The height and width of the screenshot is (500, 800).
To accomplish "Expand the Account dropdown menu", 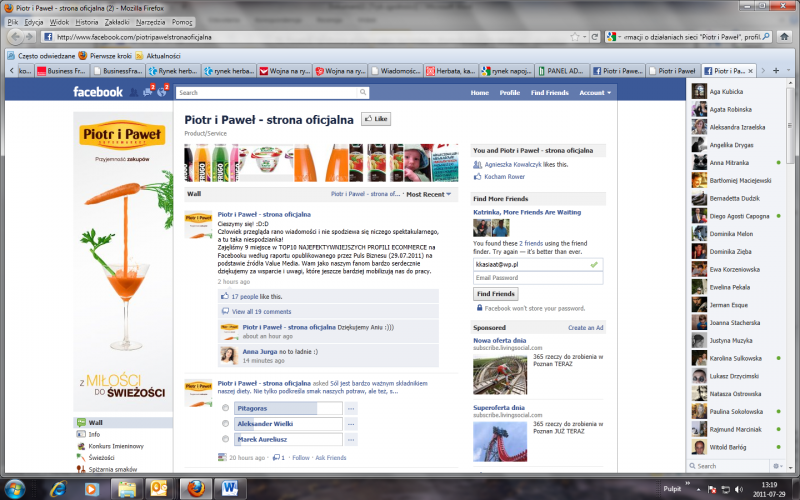I will pos(595,93).
